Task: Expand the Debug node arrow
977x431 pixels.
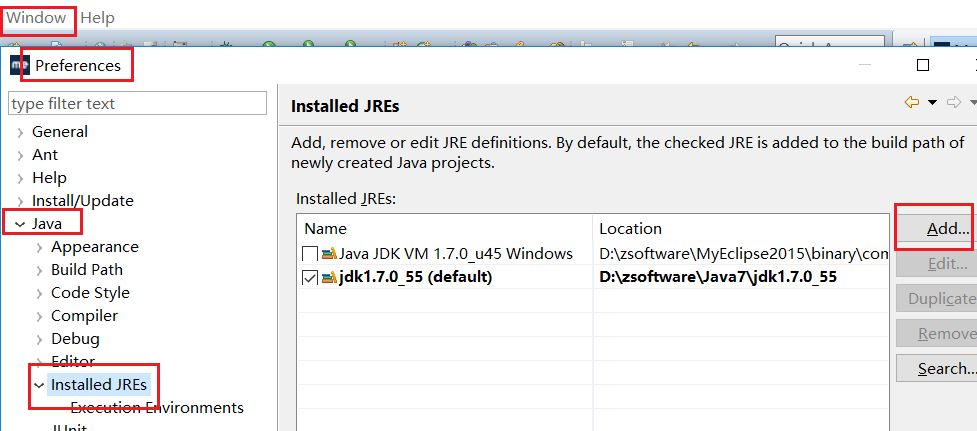Action: pyautogui.click(x=39, y=340)
